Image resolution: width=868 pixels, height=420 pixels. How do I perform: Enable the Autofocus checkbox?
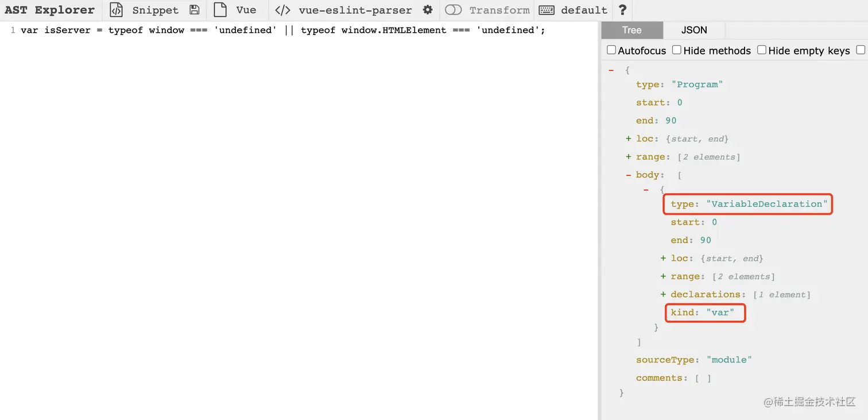pyautogui.click(x=611, y=50)
